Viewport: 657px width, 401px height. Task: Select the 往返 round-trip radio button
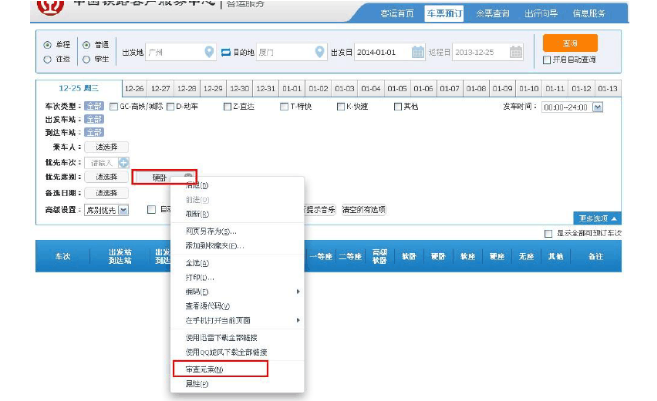48,59
